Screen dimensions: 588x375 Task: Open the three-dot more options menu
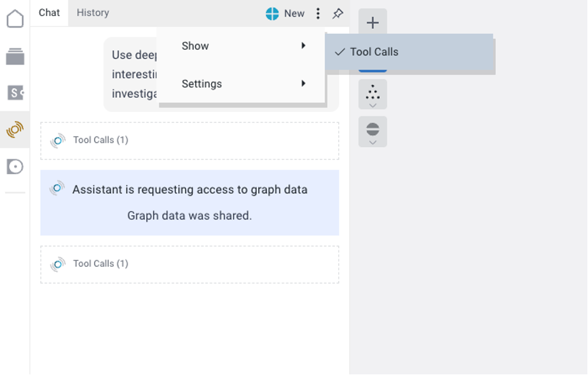318,13
